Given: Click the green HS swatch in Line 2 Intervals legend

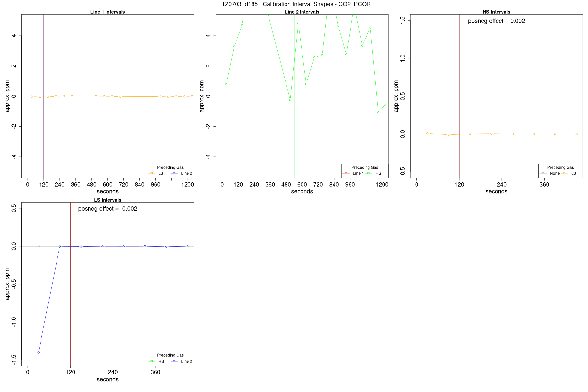Looking at the screenshot, I should [369, 173].
